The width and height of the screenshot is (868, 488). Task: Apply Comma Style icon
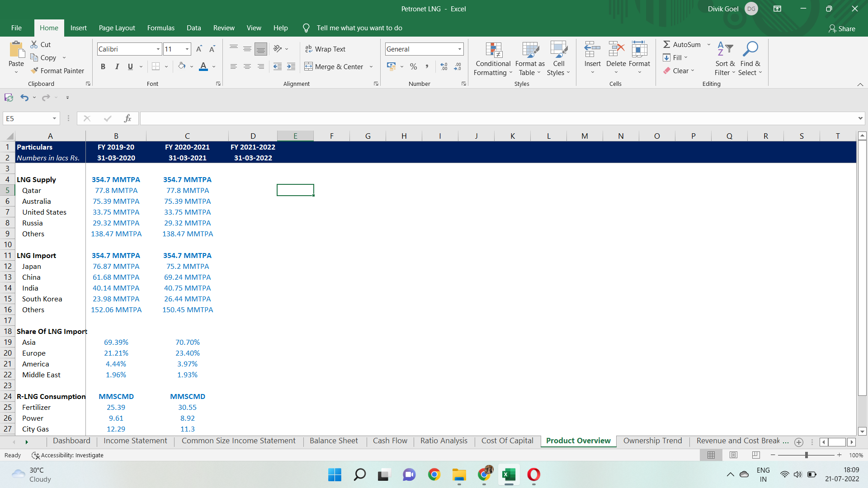point(427,66)
